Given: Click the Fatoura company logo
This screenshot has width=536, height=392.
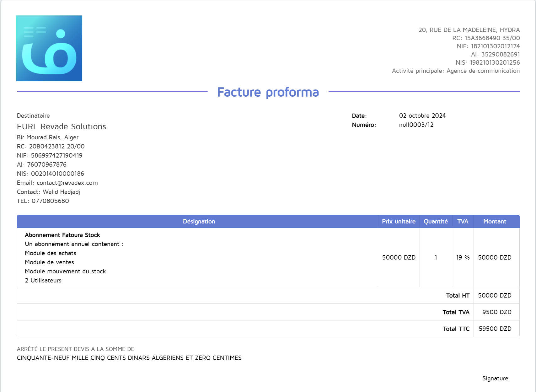Looking at the screenshot, I should pos(49,48).
